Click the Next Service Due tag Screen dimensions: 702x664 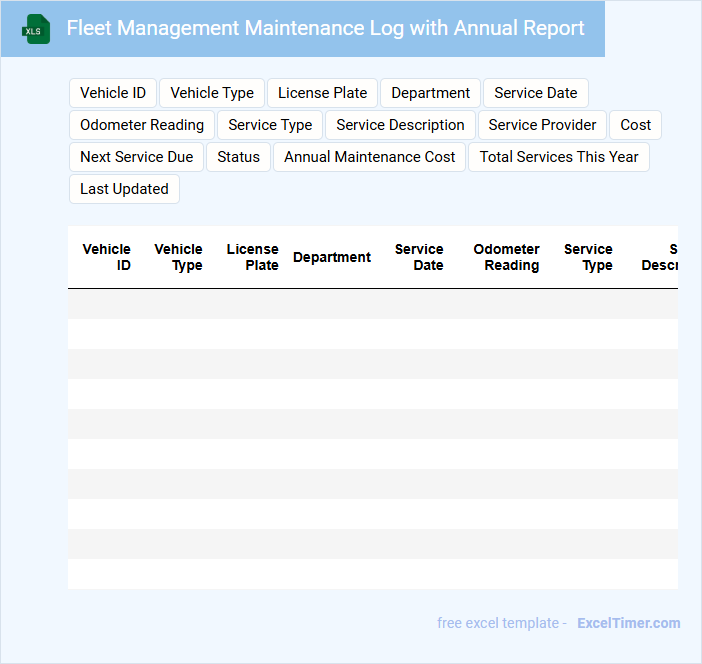[x=137, y=157]
